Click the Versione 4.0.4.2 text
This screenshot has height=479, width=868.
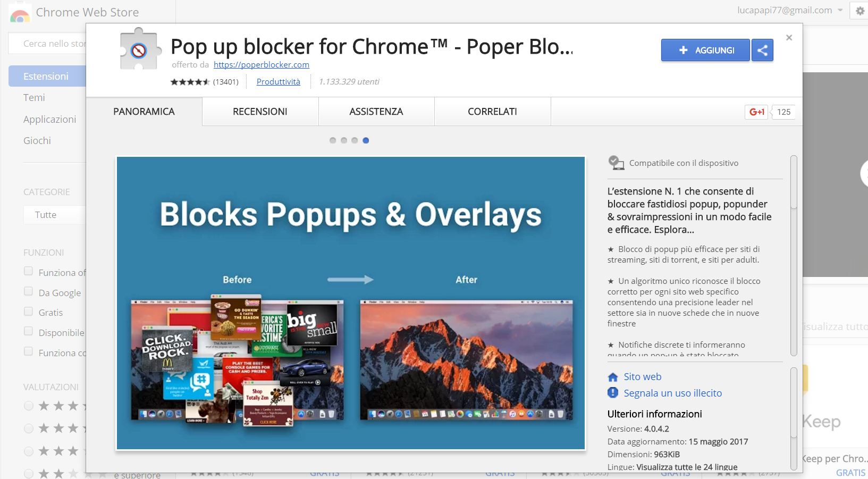pos(638,428)
